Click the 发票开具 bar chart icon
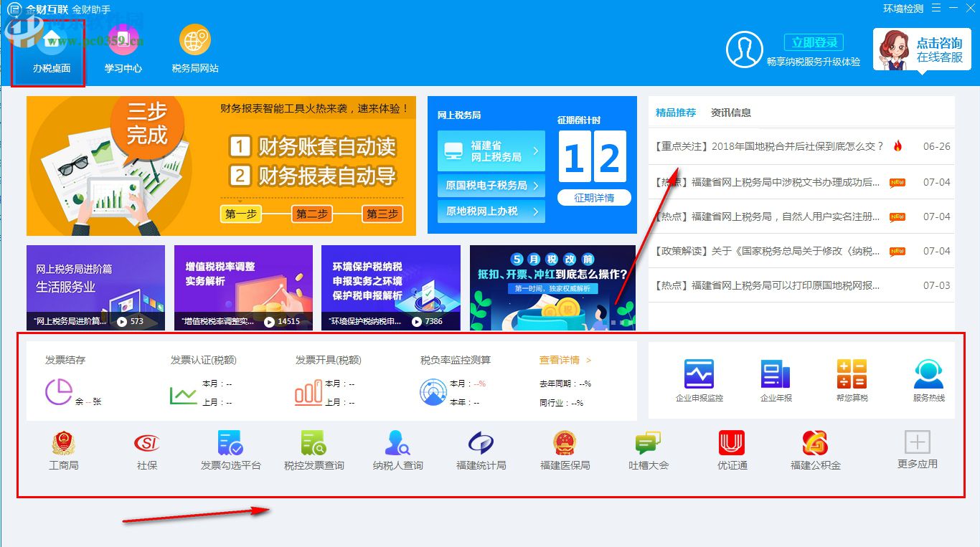 (308, 393)
